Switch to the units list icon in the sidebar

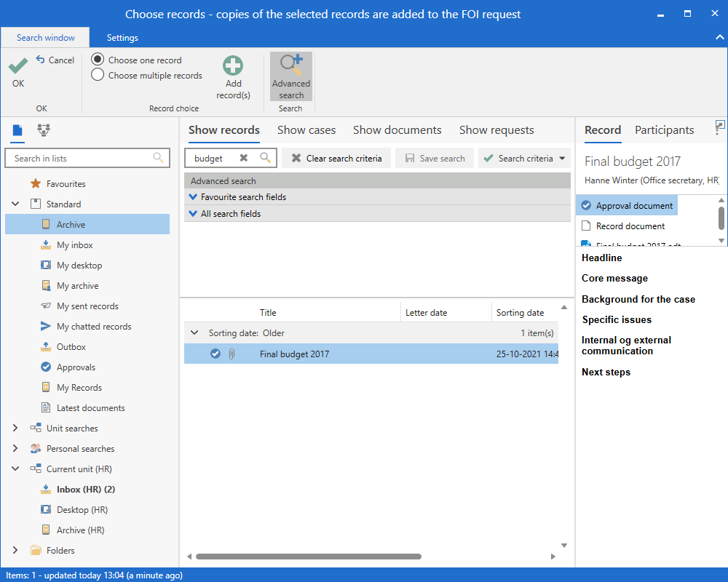(x=44, y=130)
